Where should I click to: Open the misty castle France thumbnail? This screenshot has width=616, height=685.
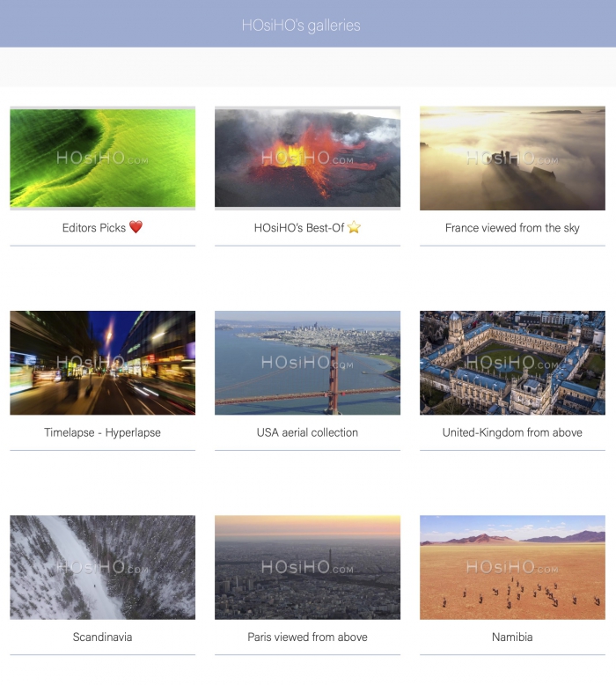point(512,158)
